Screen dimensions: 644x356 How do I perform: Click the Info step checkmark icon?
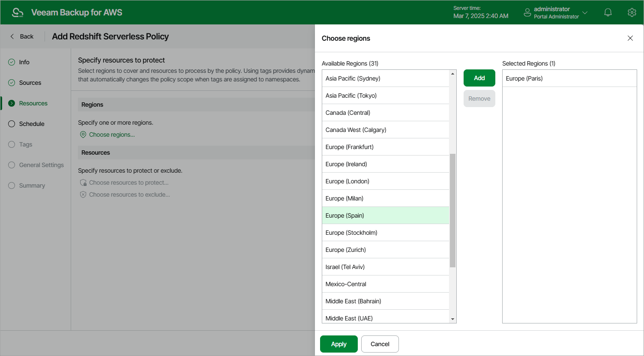click(12, 62)
